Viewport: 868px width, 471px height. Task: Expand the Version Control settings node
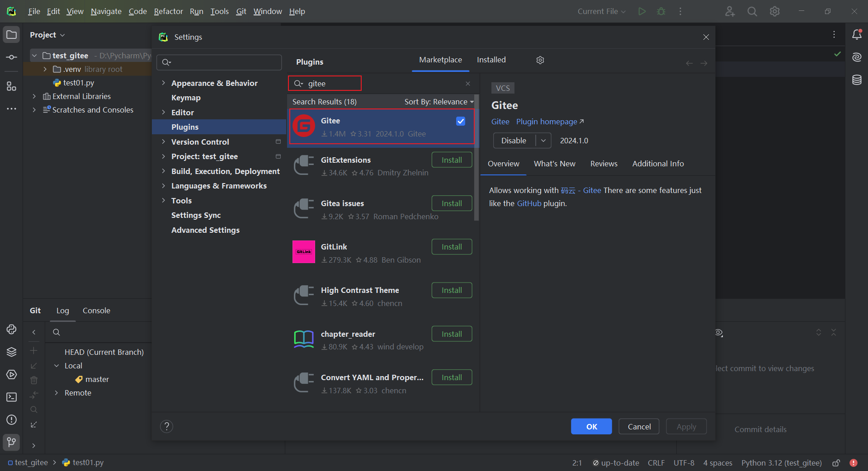[x=163, y=142]
